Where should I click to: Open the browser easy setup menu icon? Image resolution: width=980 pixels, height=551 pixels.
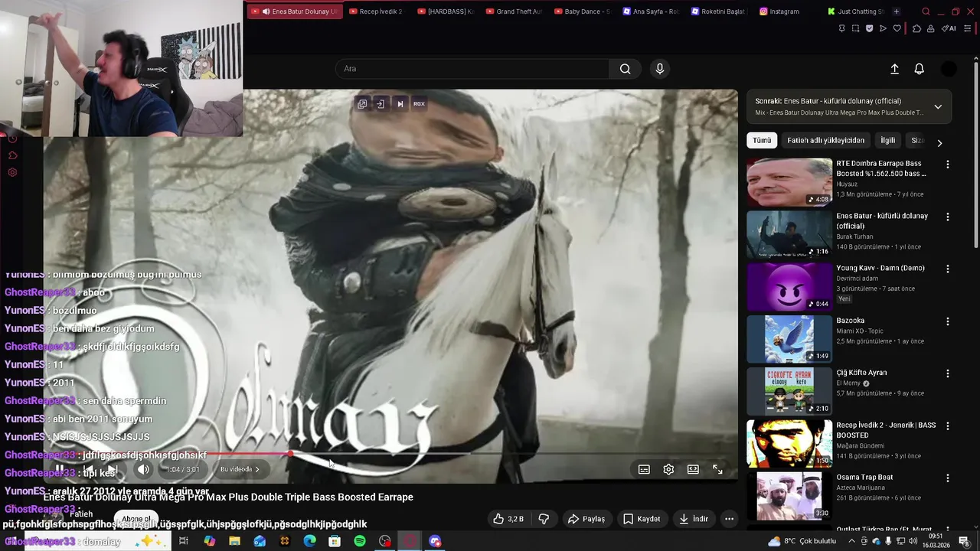[x=968, y=28]
